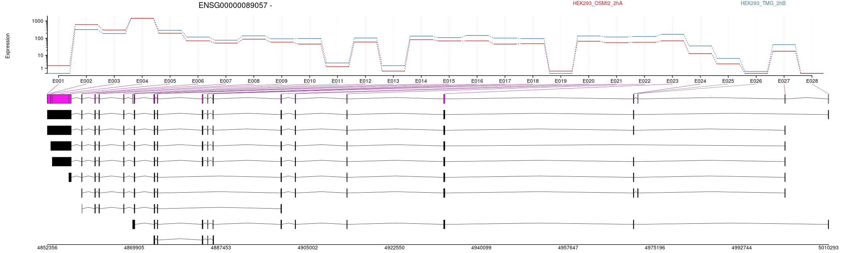Select genomic coordinate 4957647
The width and height of the screenshot is (868, 253).
pyautogui.click(x=568, y=248)
